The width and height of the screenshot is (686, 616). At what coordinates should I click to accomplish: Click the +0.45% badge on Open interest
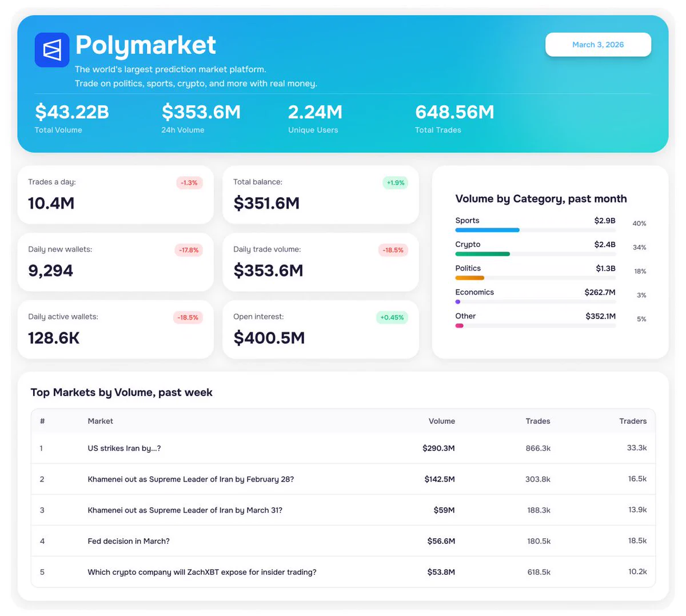(392, 317)
